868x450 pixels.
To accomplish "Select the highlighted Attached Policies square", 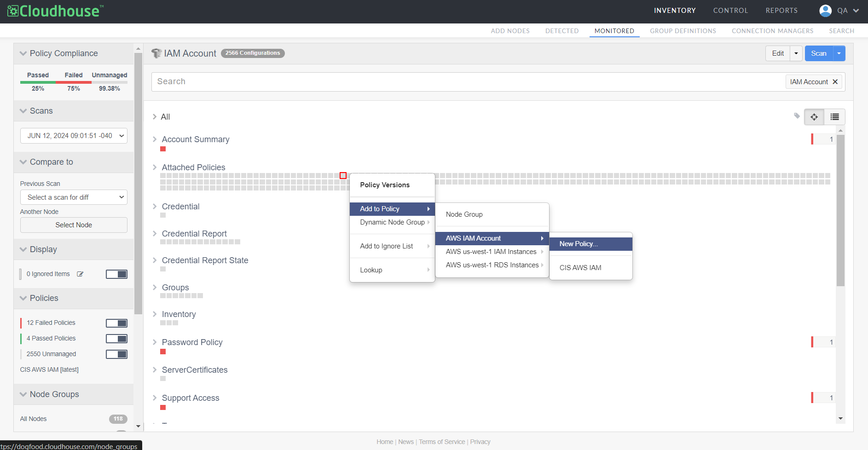I will click(343, 176).
